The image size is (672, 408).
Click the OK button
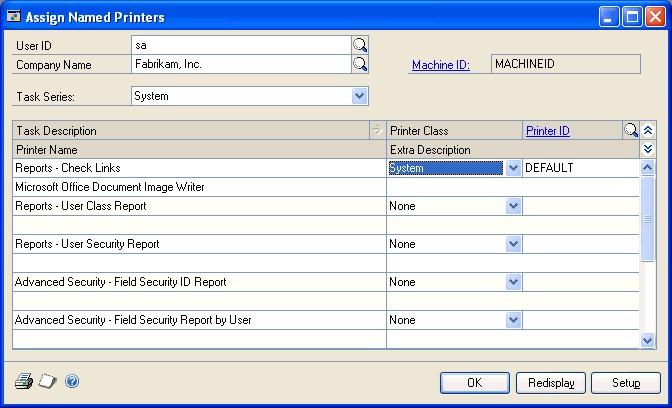(x=475, y=383)
